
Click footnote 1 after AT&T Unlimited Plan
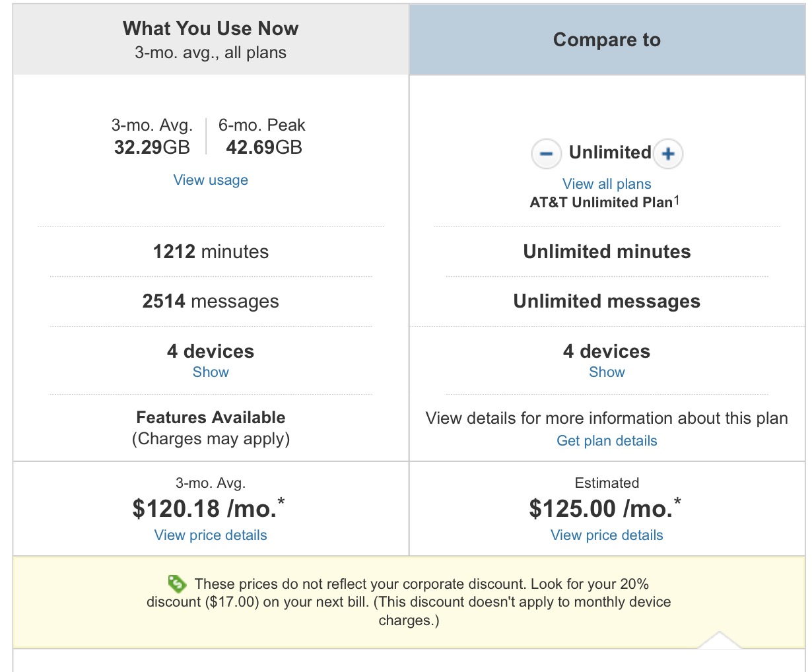pos(677,200)
